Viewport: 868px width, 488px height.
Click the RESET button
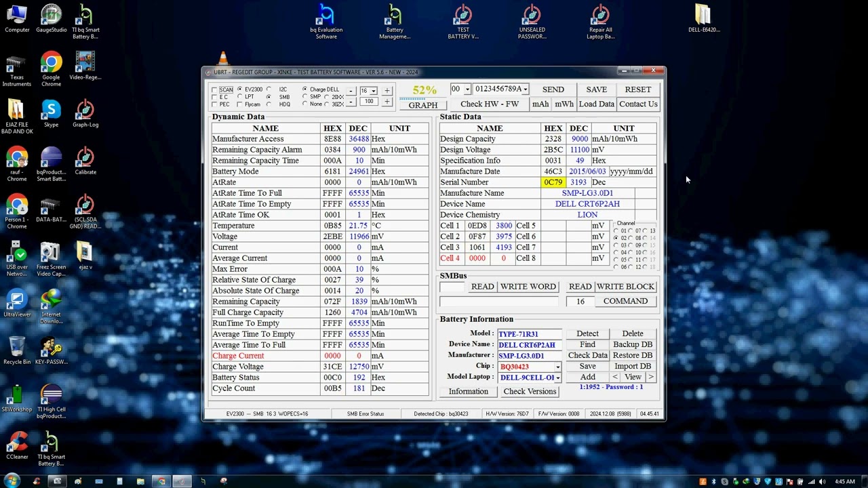637,89
